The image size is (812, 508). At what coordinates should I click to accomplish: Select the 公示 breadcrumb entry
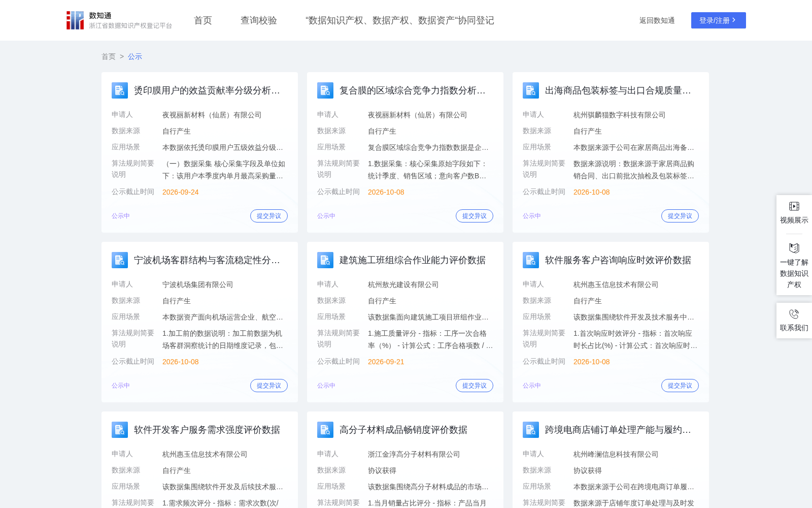135,56
